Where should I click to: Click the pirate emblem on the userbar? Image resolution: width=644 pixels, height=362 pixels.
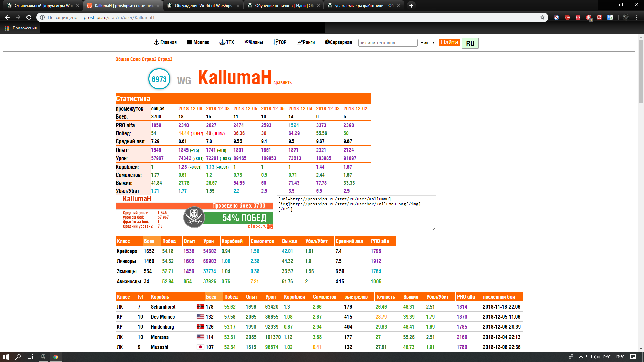(194, 217)
